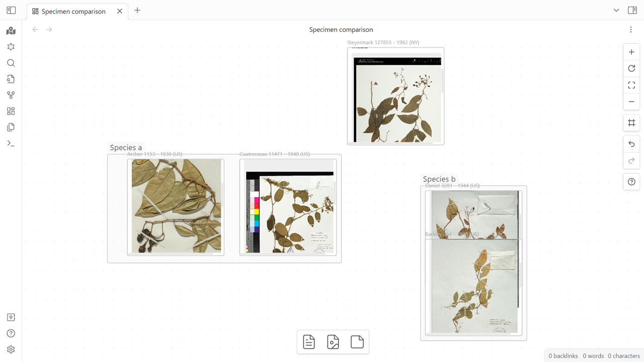This screenshot has height=362, width=644.
Task: Click the Steyermark card vertical scrollbar
Action: [x=442, y=80]
